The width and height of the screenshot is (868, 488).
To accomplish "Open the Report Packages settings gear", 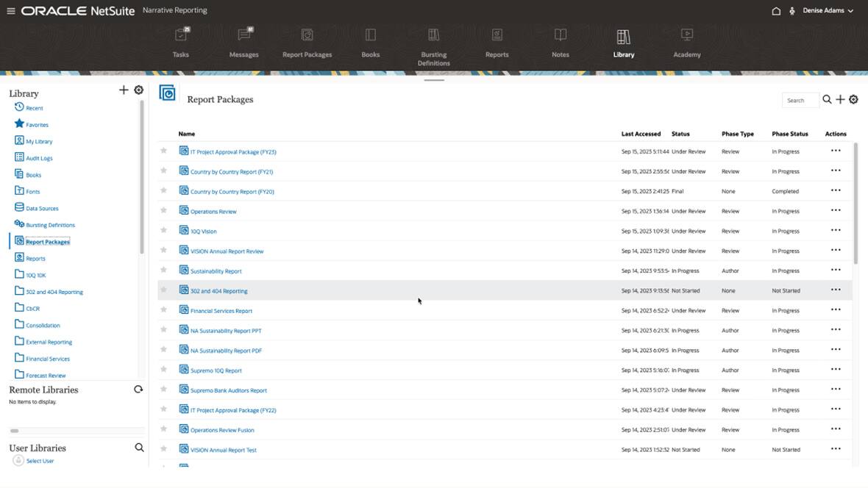I will [853, 99].
